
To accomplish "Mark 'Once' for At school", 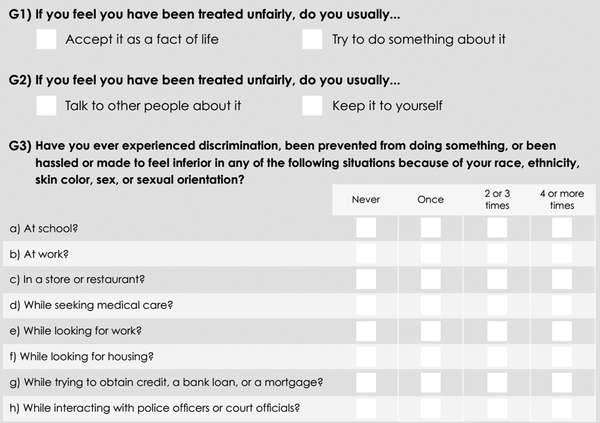I will (430, 228).
